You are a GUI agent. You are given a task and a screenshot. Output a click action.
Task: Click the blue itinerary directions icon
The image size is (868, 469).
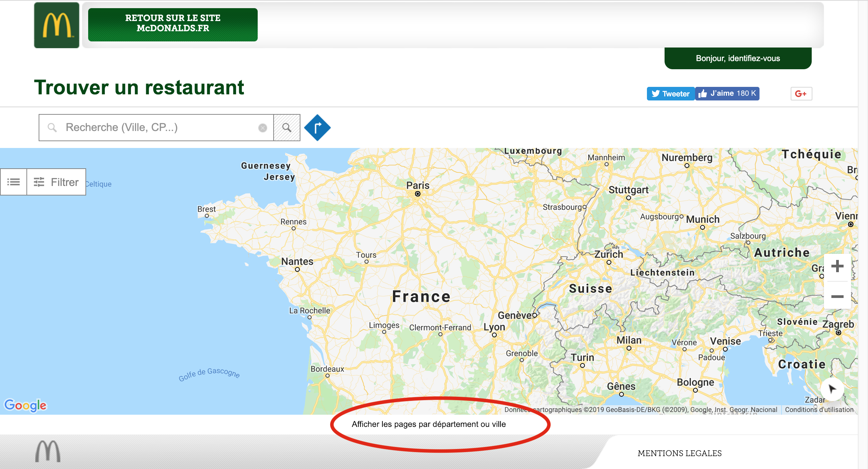coord(317,128)
